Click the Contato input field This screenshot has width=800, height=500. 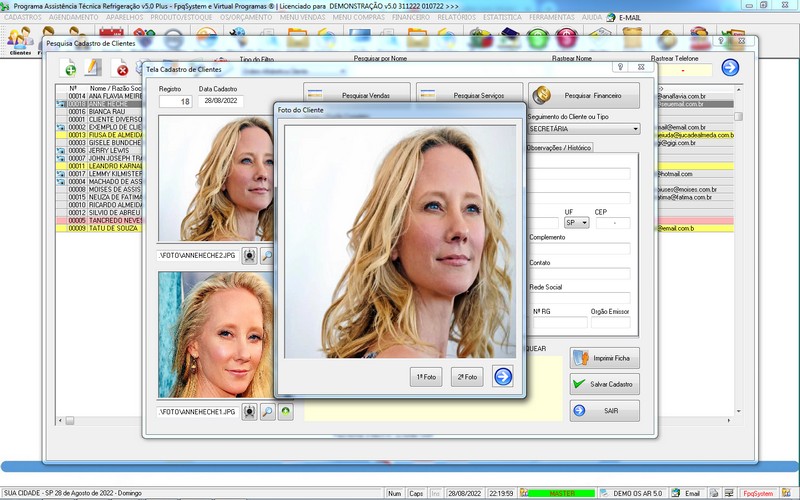579,273
